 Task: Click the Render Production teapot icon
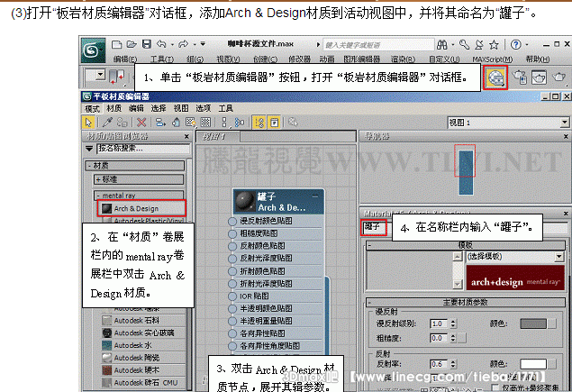(558, 77)
